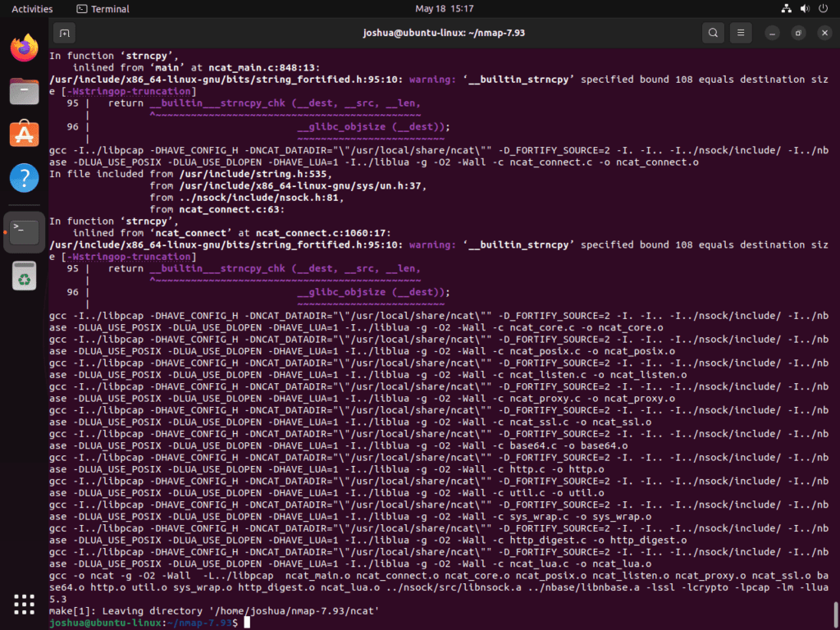Open the volume indicator in top bar
Image resolution: width=840 pixels, height=630 pixels.
805,9
